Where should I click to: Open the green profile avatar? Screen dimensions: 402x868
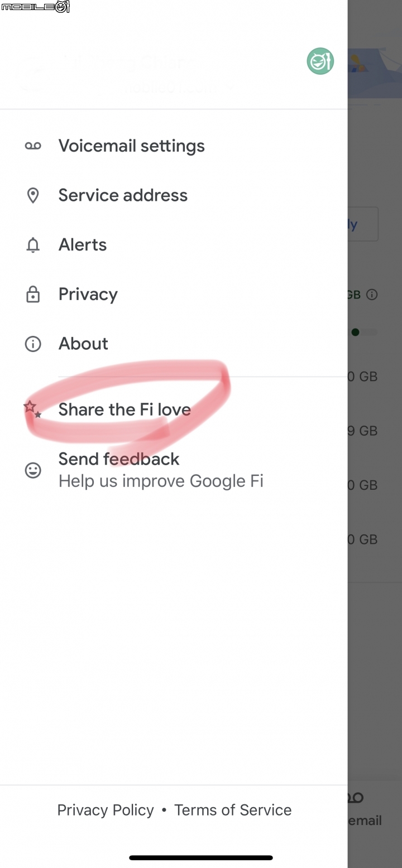[x=320, y=61]
